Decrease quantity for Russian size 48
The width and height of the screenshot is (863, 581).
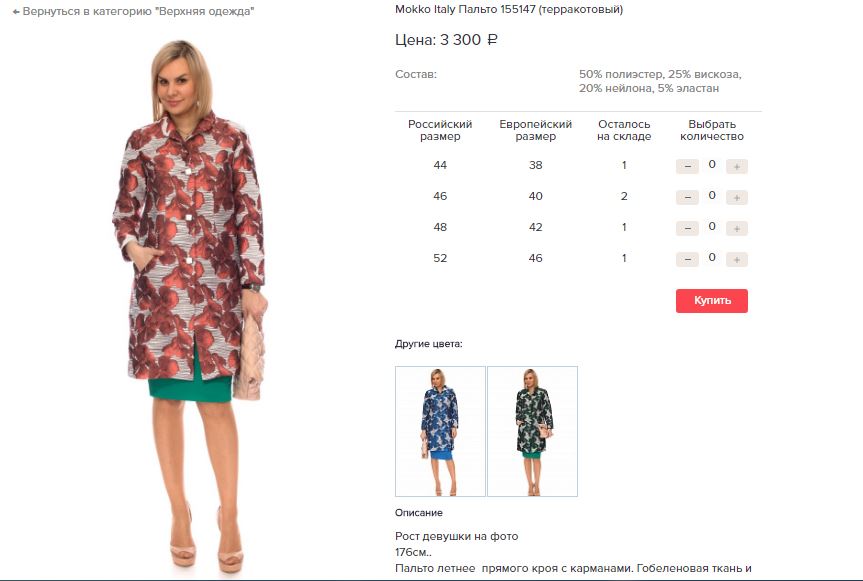click(687, 228)
